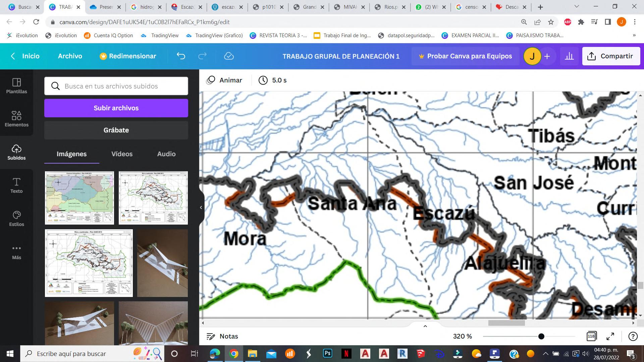Open the analytics bar chart icon
Viewport: 644px width, 362px height.
point(569,56)
